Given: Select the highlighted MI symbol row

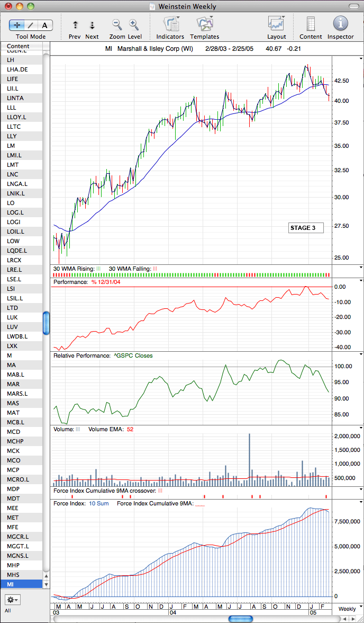Looking at the screenshot, I should (x=22, y=584).
